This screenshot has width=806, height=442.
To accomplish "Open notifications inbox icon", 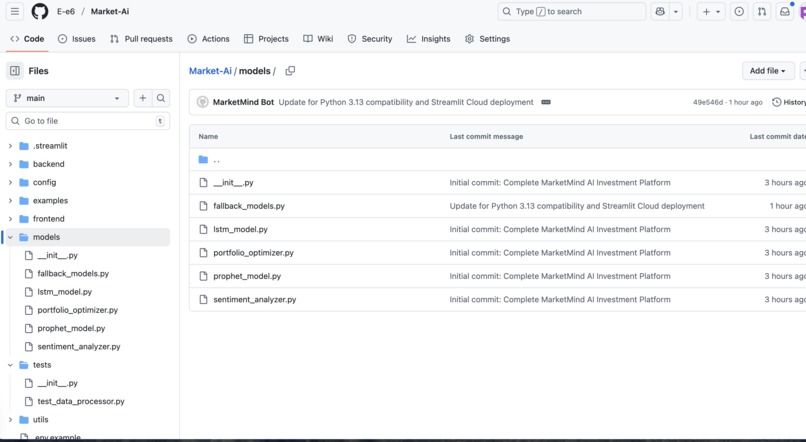I will click(x=785, y=11).
